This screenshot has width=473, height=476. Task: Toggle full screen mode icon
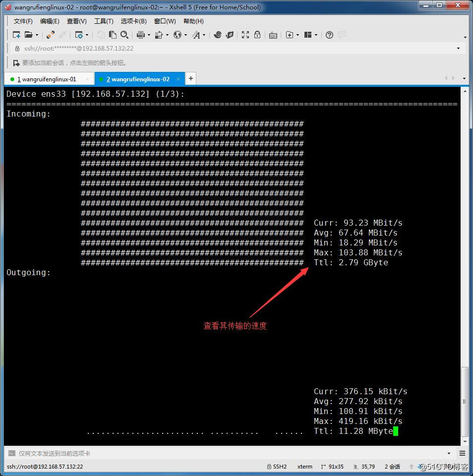(245, 35)
